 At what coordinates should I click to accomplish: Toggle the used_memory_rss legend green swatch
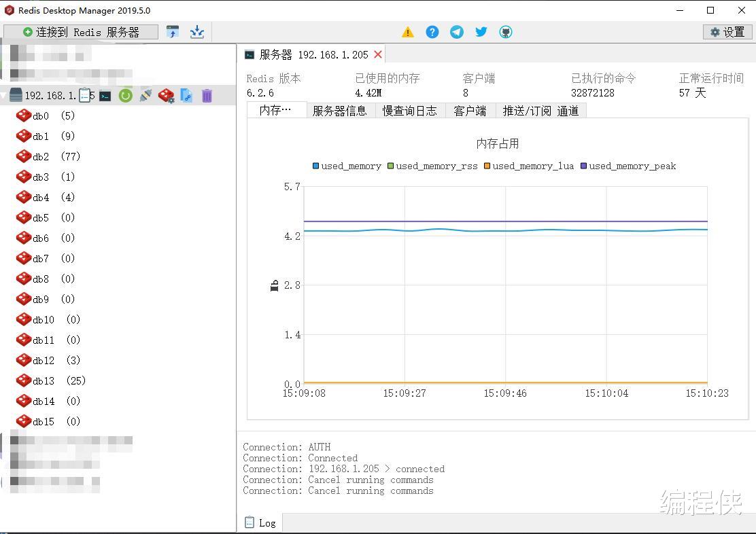click(390, 166)
